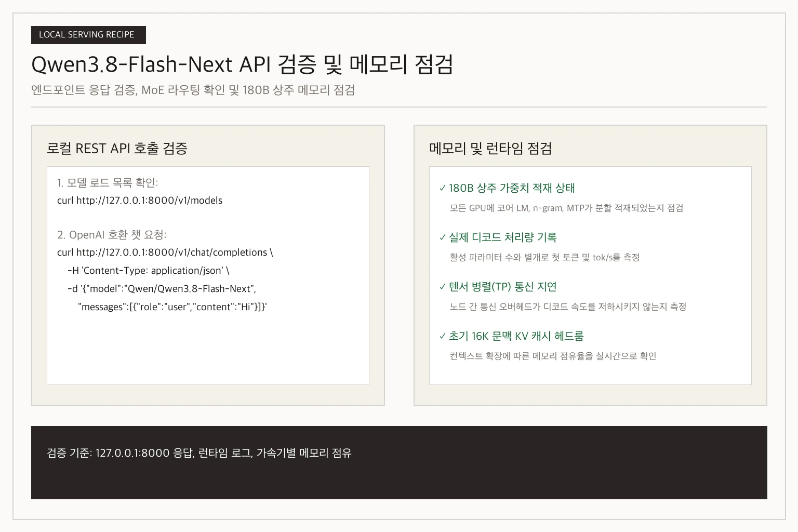Screen dimensions: 798x532
Task: Click the '-H Content-Type: application/json' line
Action: (x=149, y=271)
